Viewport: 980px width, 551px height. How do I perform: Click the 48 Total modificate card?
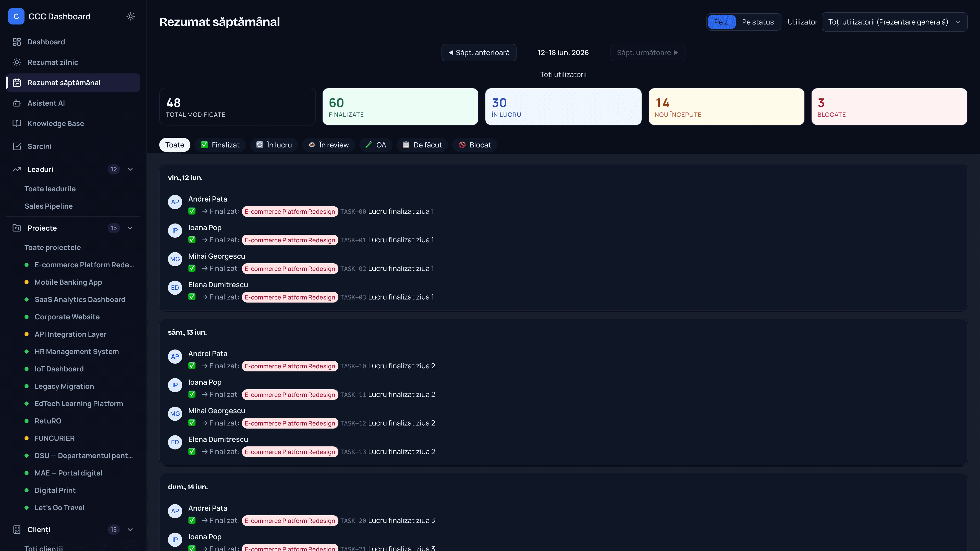tap(237, 107)
